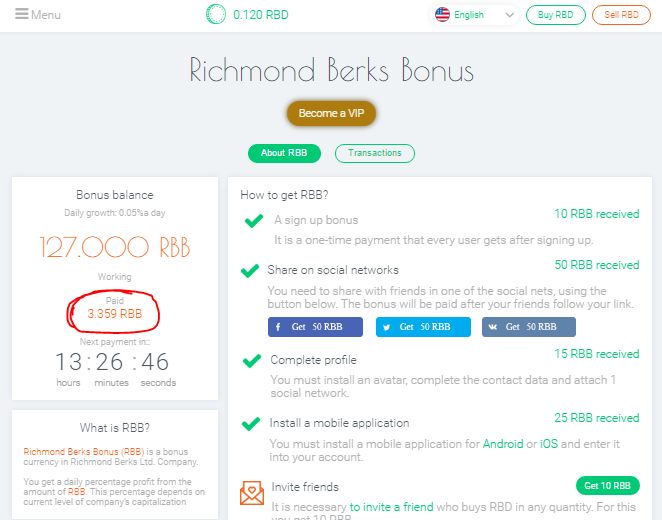Open the hamburger Menu icon
662x520 pixels.
point(21,15)
